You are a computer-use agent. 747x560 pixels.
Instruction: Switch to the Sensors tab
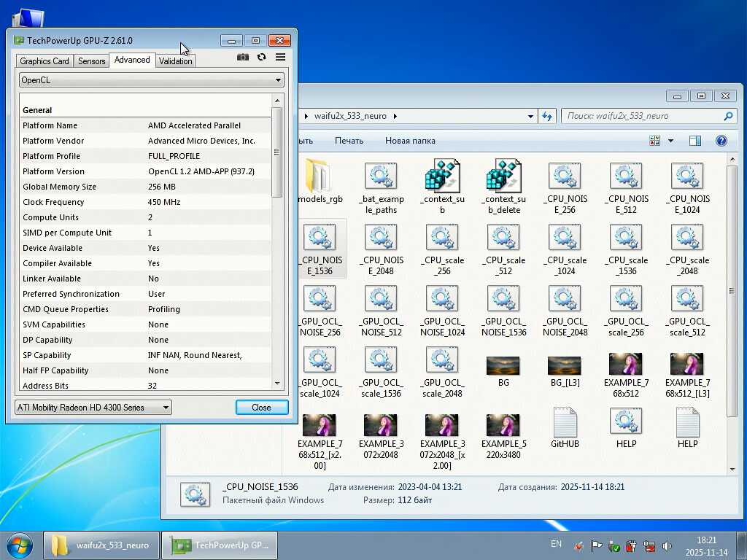pos(92,61)
